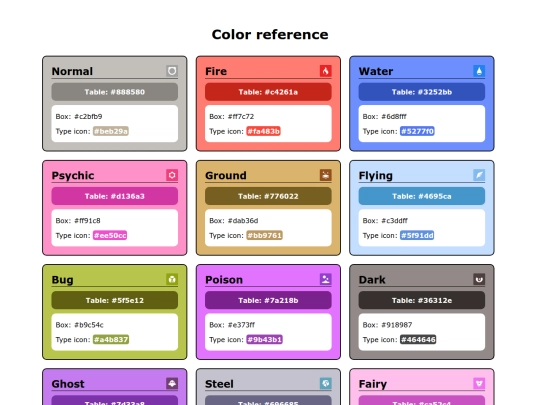Click the Normal card title

[x=72, y=71]
